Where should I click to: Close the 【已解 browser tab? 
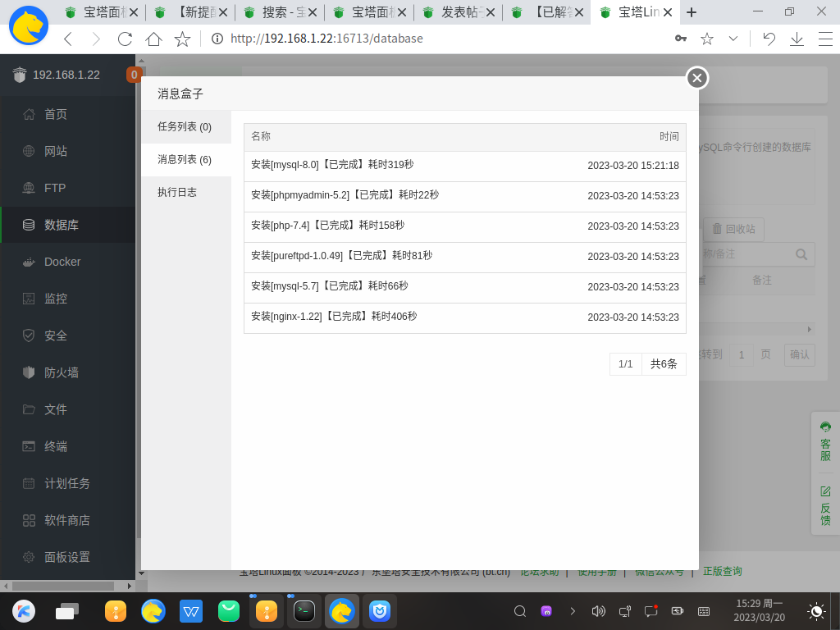point(579,12)
